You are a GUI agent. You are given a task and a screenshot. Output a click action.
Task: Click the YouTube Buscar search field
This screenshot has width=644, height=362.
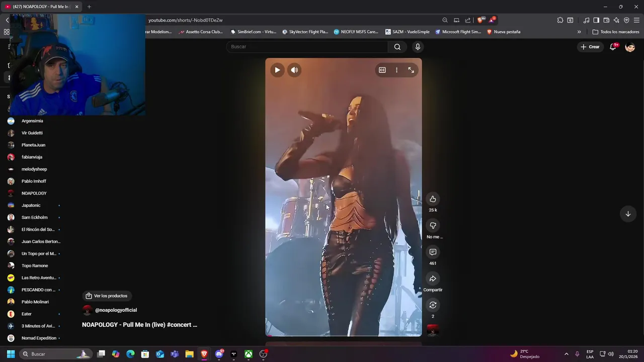307,47
